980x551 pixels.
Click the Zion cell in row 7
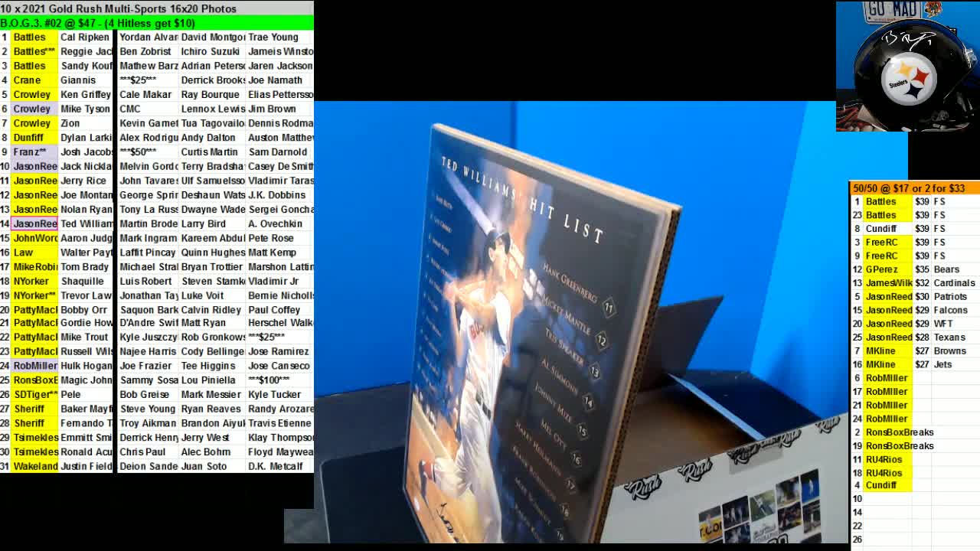click(86, 123)
